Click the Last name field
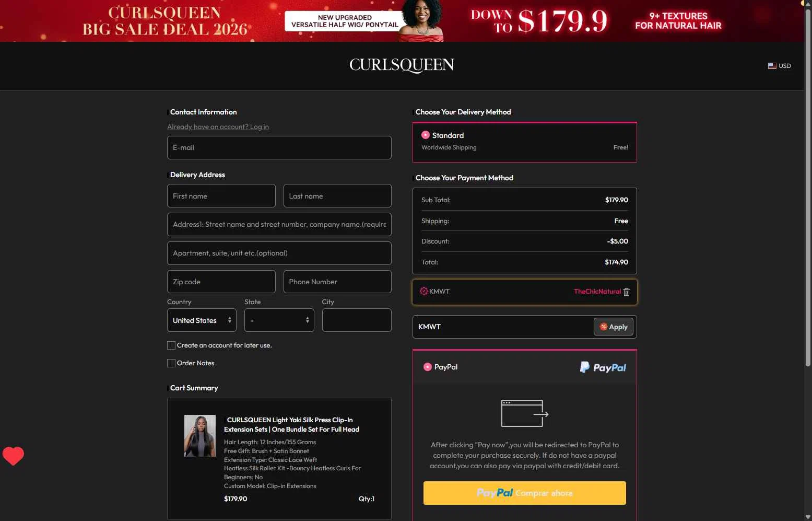Screen dimensions: 812x521 (x=337, y=196)
